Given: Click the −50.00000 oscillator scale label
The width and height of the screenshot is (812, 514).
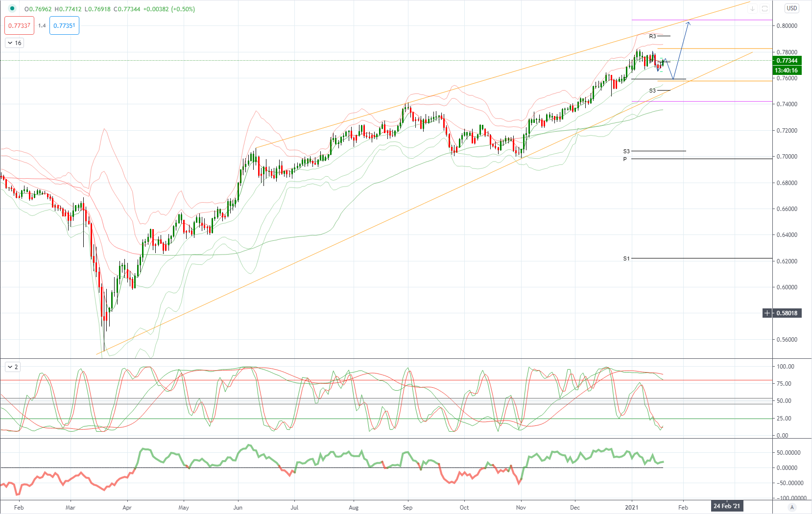Looking at the screenshot, I should [790, 483].
